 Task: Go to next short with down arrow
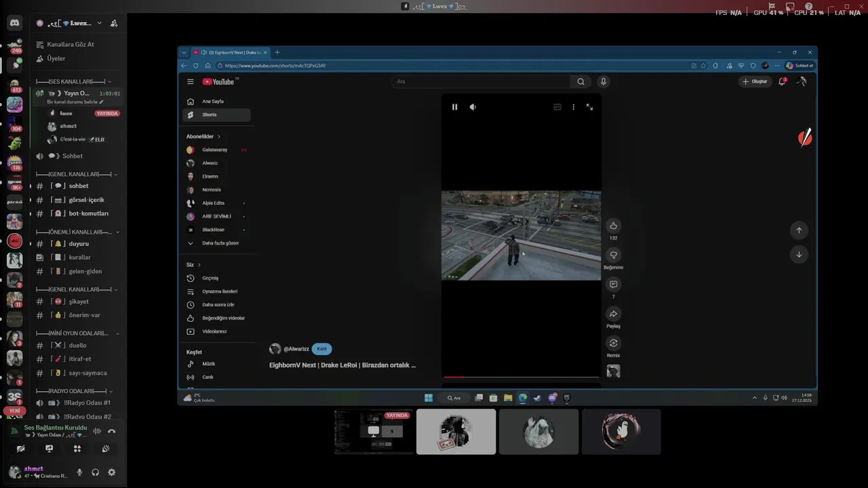tap(799, 255)
